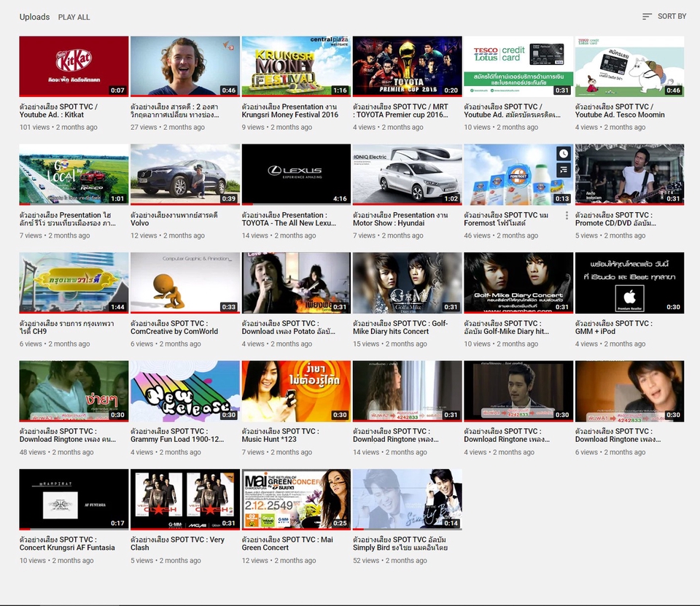Play the Tesco Moomin Youtube Ad video
Viewport: 700px width, 606px height.
tap(628, 66)
